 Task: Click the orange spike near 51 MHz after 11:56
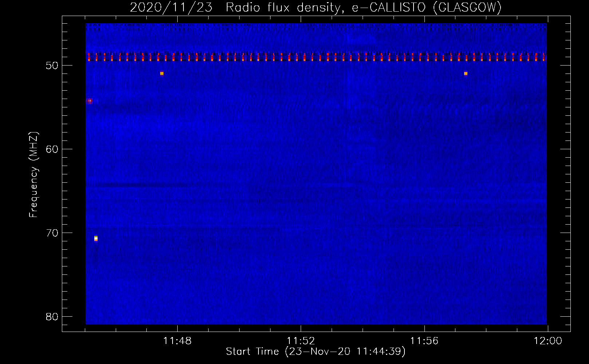pyautogui.click(x=466, y=74)
